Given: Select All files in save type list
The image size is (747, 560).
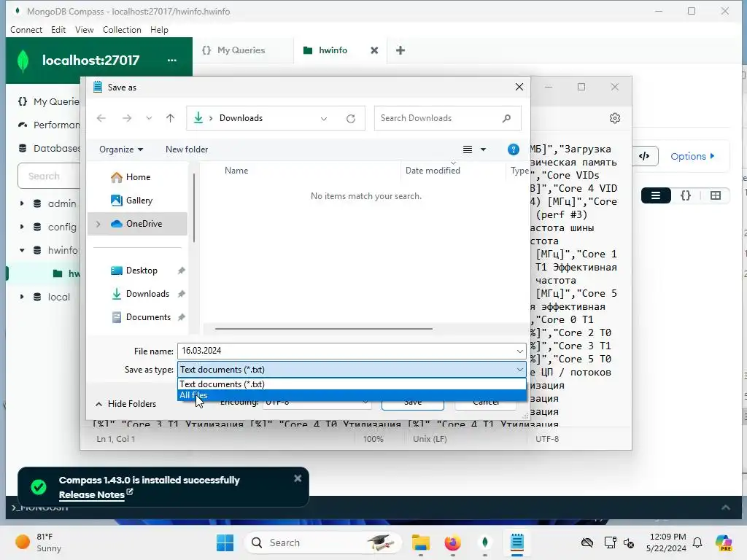Looking at the screenshot, I should 352,395.
